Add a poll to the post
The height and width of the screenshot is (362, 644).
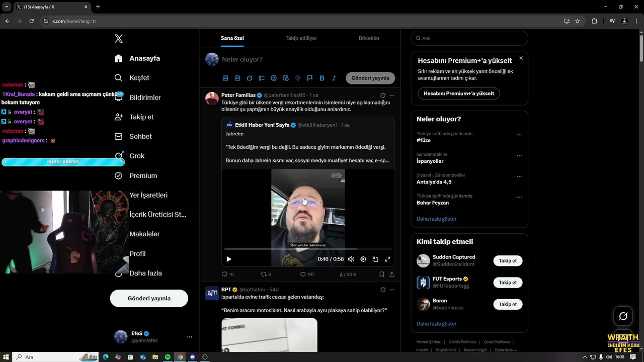pyautogui.click(x=262, y=78)
